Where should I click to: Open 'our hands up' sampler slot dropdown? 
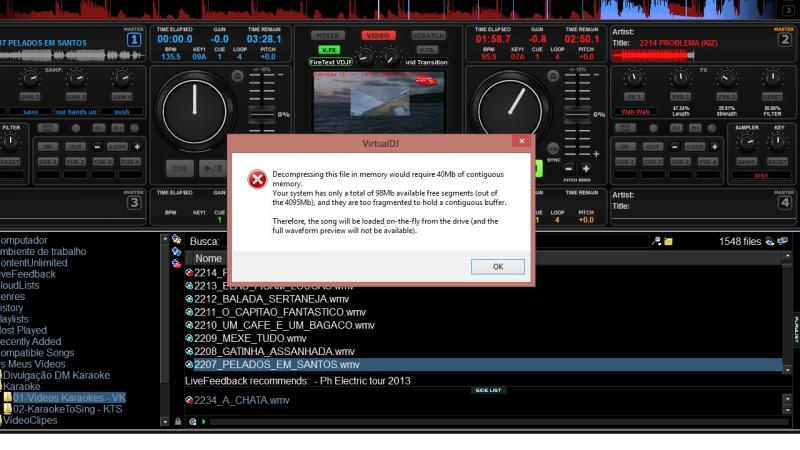click(x=76, y=111)
